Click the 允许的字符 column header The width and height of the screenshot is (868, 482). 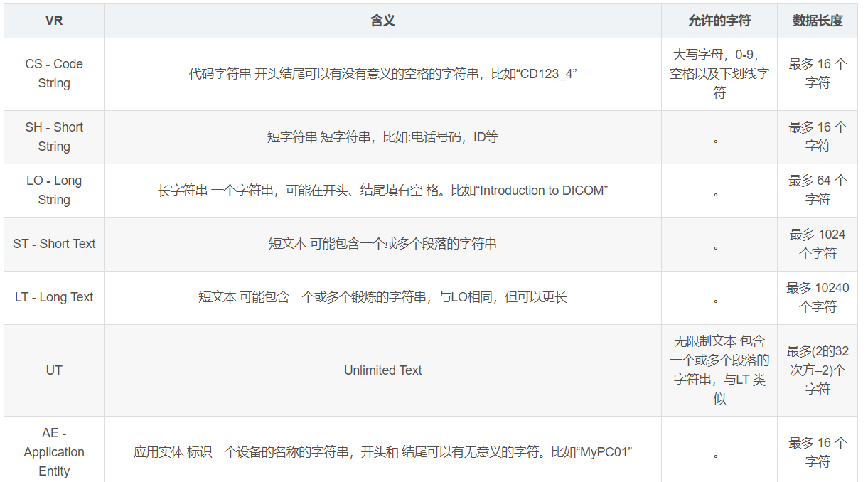click(x=719, y=21)
